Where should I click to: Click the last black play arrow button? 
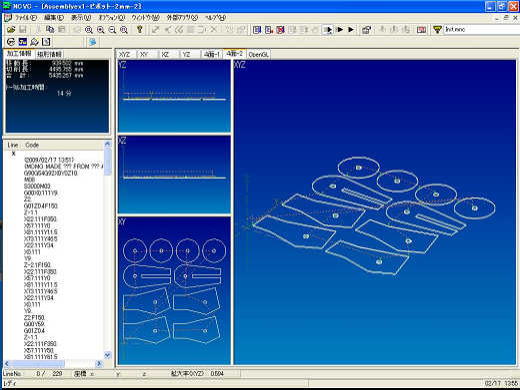(351, 30)
